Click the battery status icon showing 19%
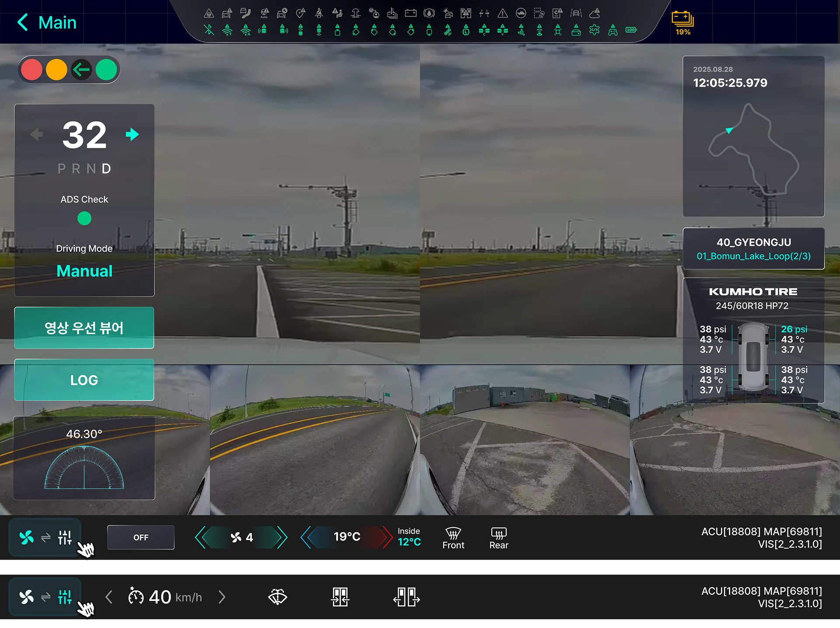The height and width of the screenshot is (628, 840). [x=682, y=23]
